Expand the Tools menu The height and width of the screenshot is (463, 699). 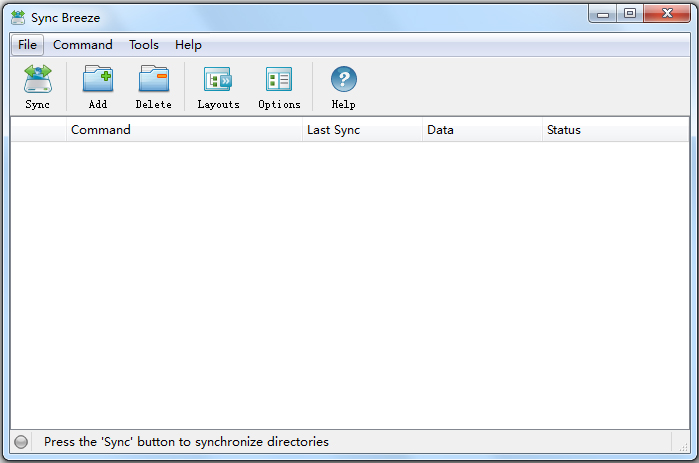click(144, 45)
